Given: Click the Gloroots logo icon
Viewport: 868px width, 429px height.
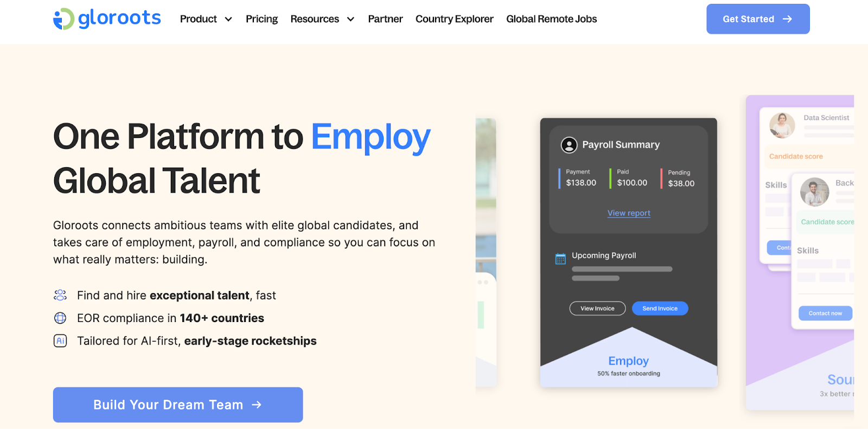Looking at the screenshot, I should click(x=63, y=19).
